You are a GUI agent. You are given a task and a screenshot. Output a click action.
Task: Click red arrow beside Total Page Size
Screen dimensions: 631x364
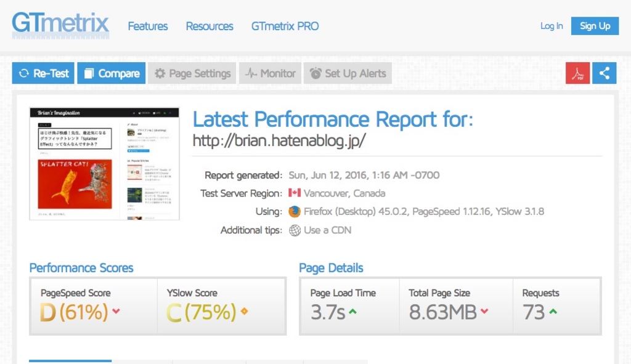[484, 311]
